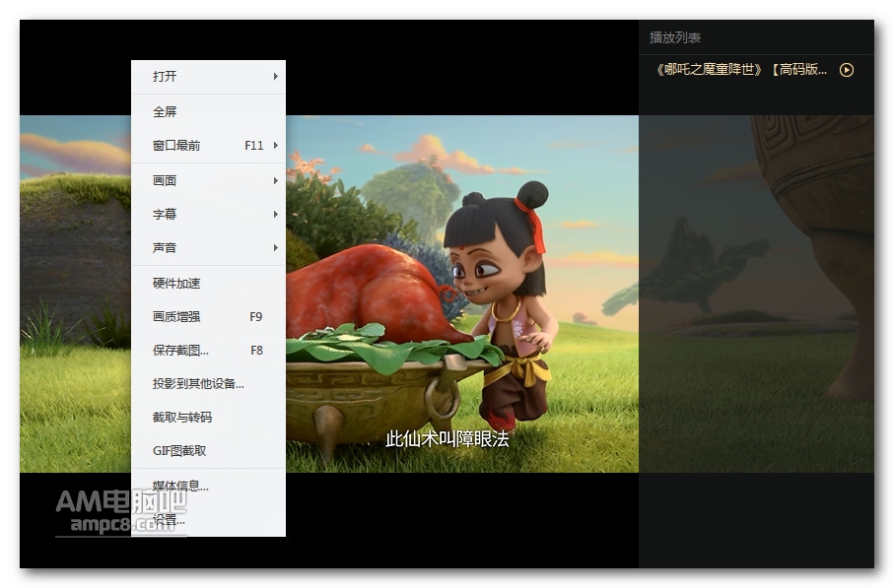Open 设置... from context menu

208,520
